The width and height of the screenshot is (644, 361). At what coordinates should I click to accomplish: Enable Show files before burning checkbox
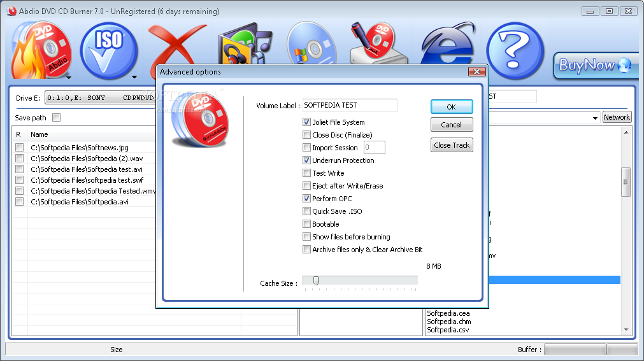click(306, 237)
